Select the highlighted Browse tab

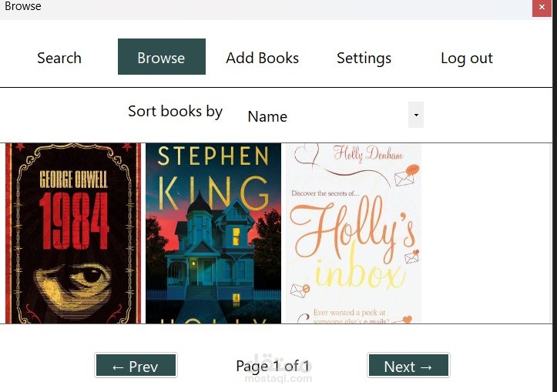click(x=161, y=58)
